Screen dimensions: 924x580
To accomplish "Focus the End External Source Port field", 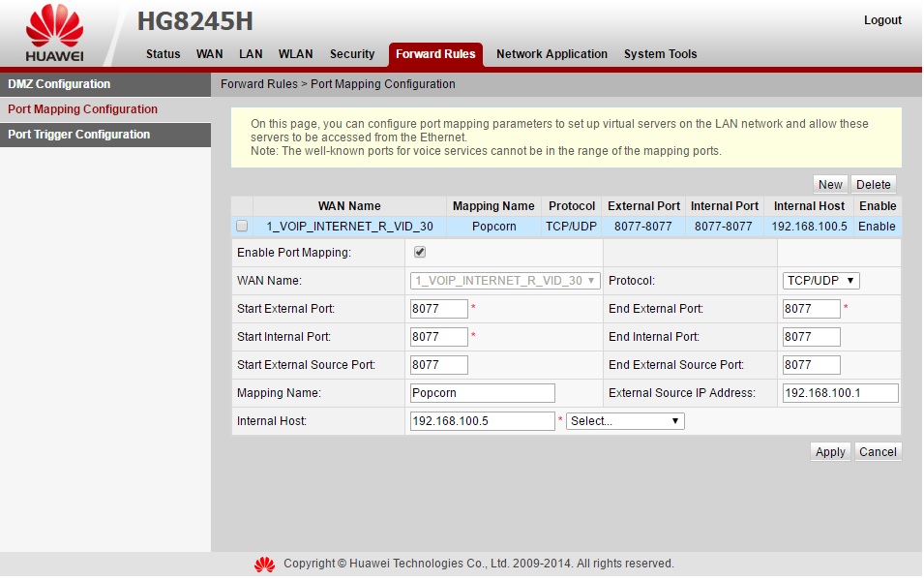I will 812,365.
